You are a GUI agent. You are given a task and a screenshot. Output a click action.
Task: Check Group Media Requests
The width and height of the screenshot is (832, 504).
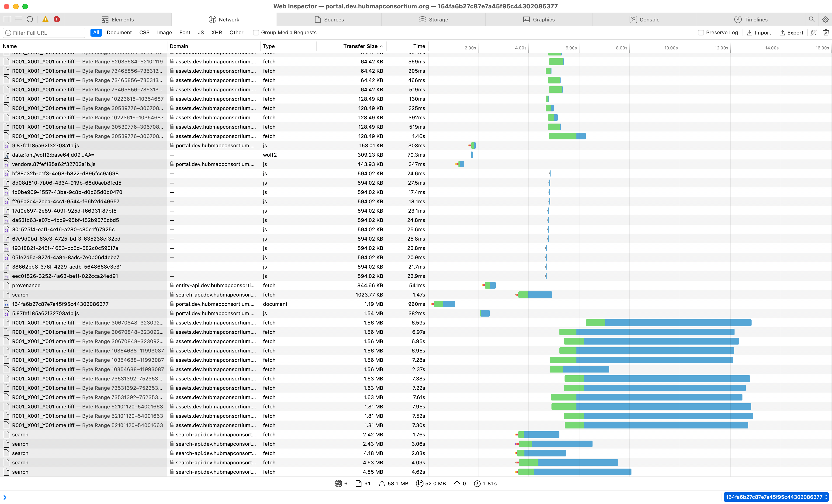[x=256, y=32]
